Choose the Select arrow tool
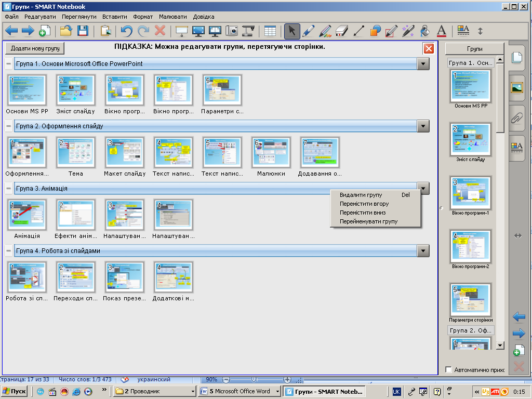Screen dimensions: 532x399 [292, 31]
